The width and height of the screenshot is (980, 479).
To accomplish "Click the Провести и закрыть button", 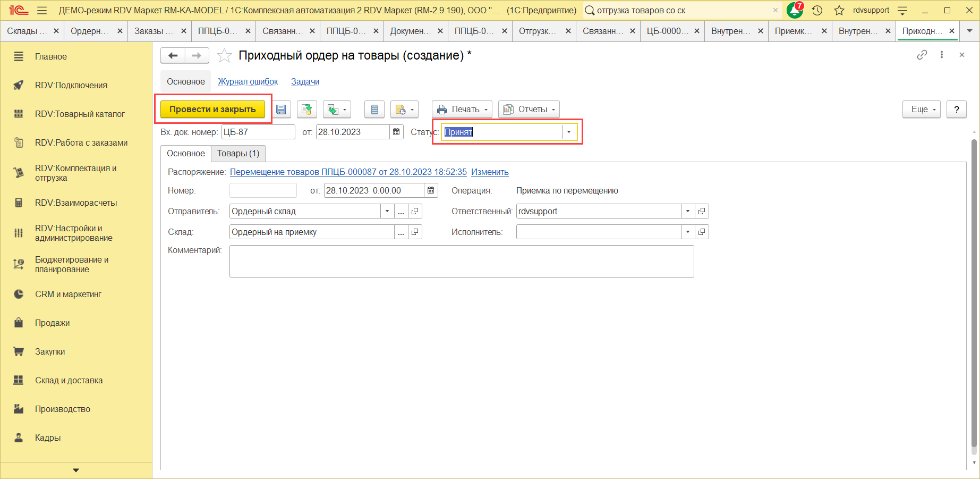I will click(x=212, y=110).
